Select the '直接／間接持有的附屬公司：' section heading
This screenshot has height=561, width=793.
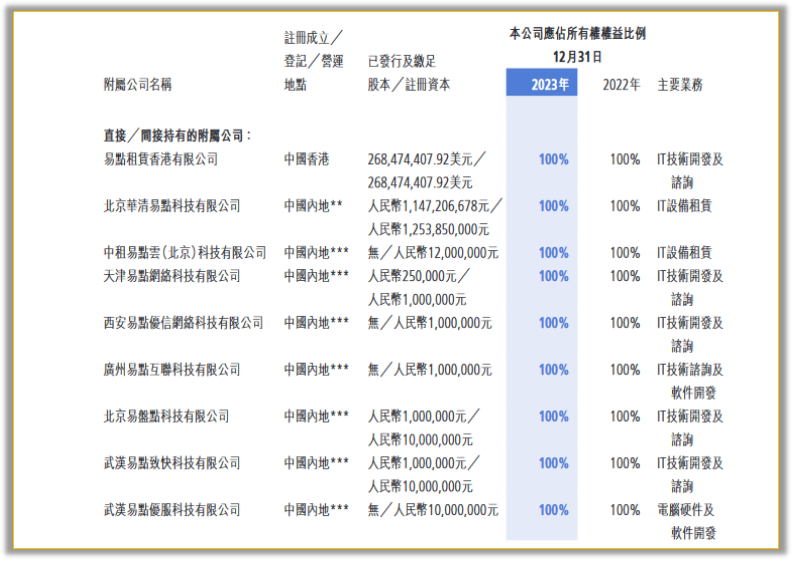coord(178,136)
